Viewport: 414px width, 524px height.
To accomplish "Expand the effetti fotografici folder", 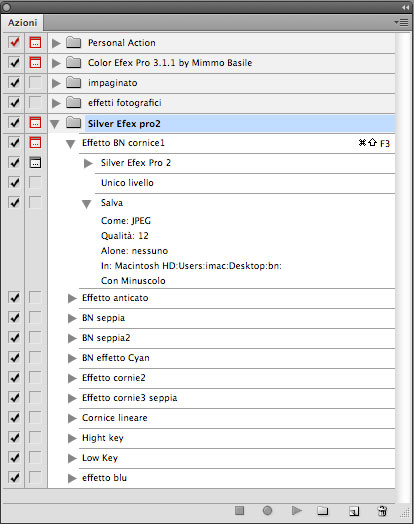I will [56, 103].
